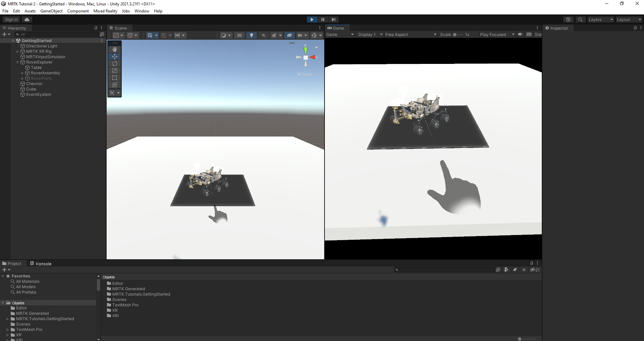The width and height of the screenshot is (644, 341).
Task: Click the cloud collaboration icon beside Sign in
Action: 27,19
